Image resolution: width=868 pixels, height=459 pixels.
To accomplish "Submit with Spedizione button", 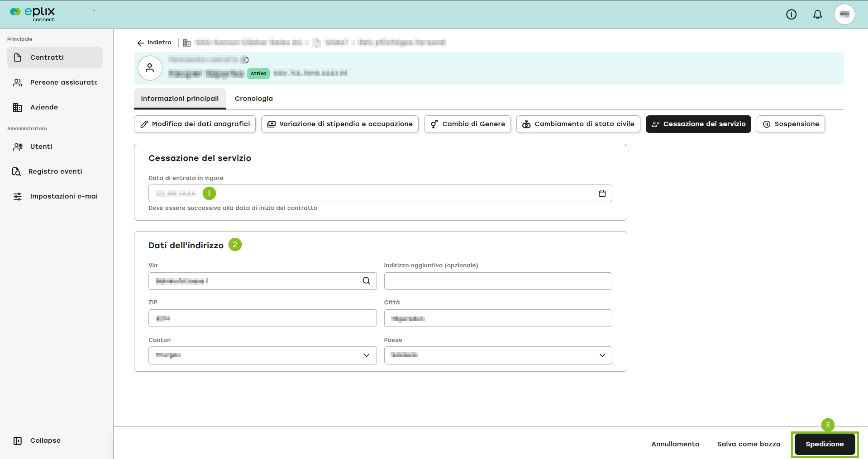I will tap(825, 444).
